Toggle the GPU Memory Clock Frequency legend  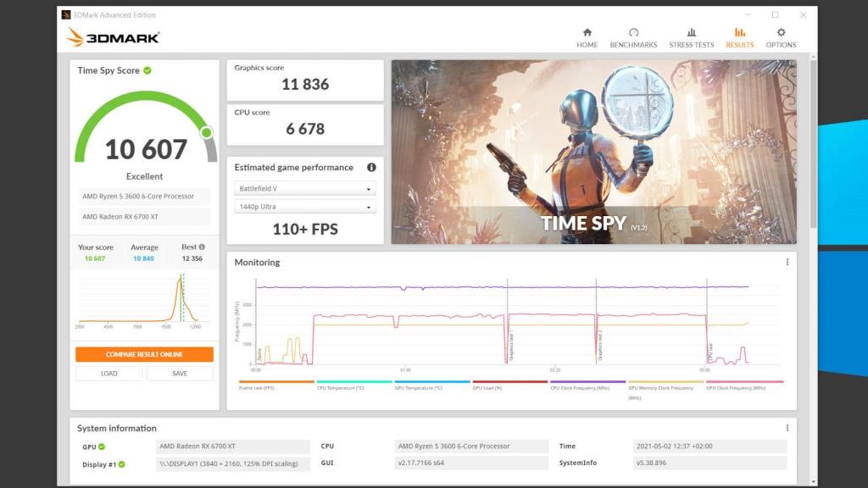[x=666, y=390]
